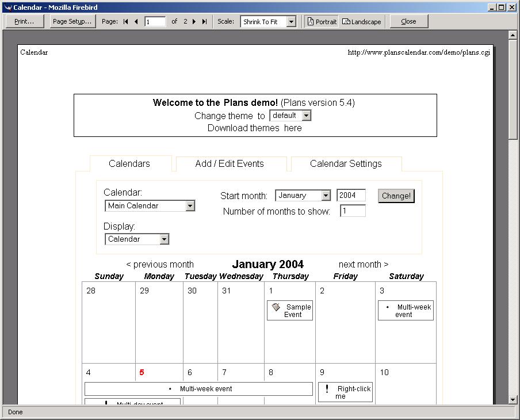Image resolution: width=520 pixels, height=420 pixels.
Task: Click the Sample Event on Thursday 1
Action: click(290, 311)
